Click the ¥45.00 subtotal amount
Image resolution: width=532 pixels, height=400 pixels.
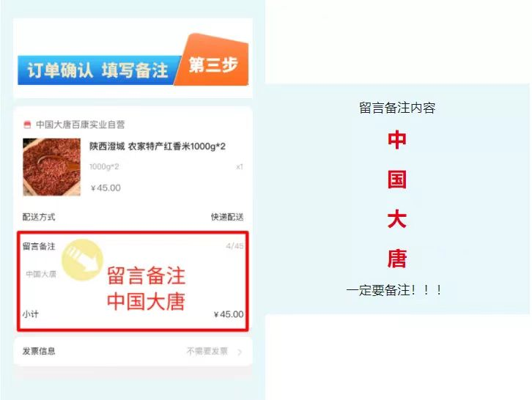(229, 314)
